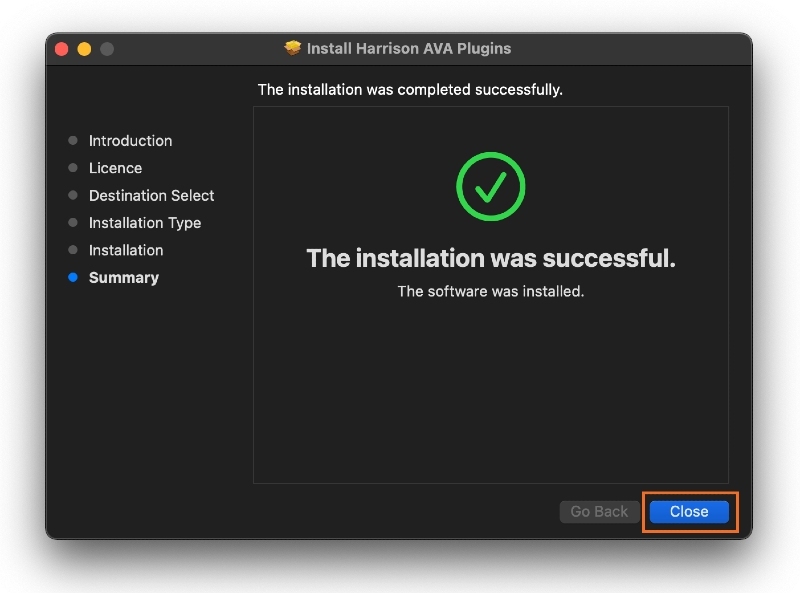
Task: Click the window title Install Harrison AVA Plugins
Action: (408, 48)
